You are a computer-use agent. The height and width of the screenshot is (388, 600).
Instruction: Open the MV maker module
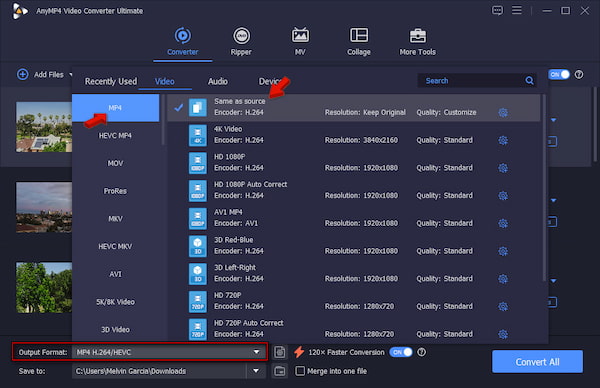(x=300, y=41)
